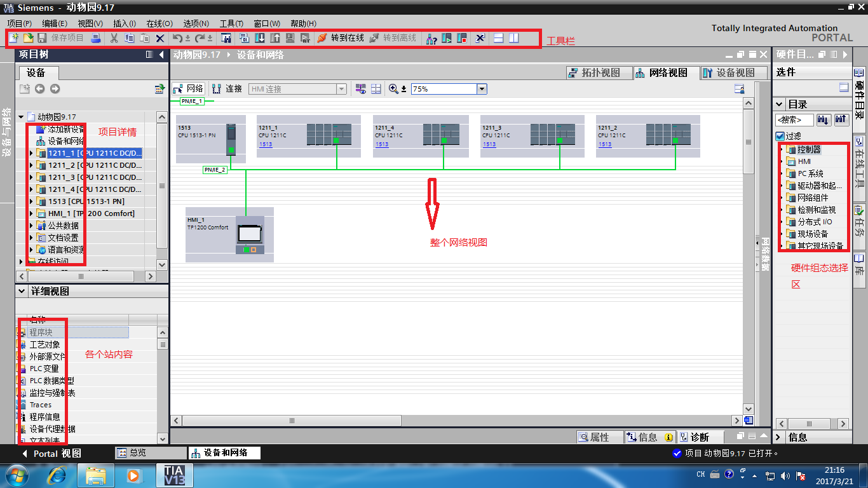Create a new project from the toolbar
Viewport: 868px width, 488px height.
point(14,38)
